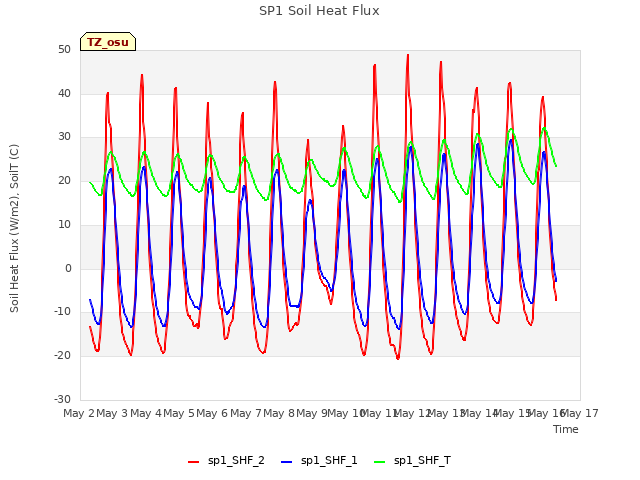Click the May 3 x-axis tick label
Viewport: 640px width, 480px height.
[112, 413]
